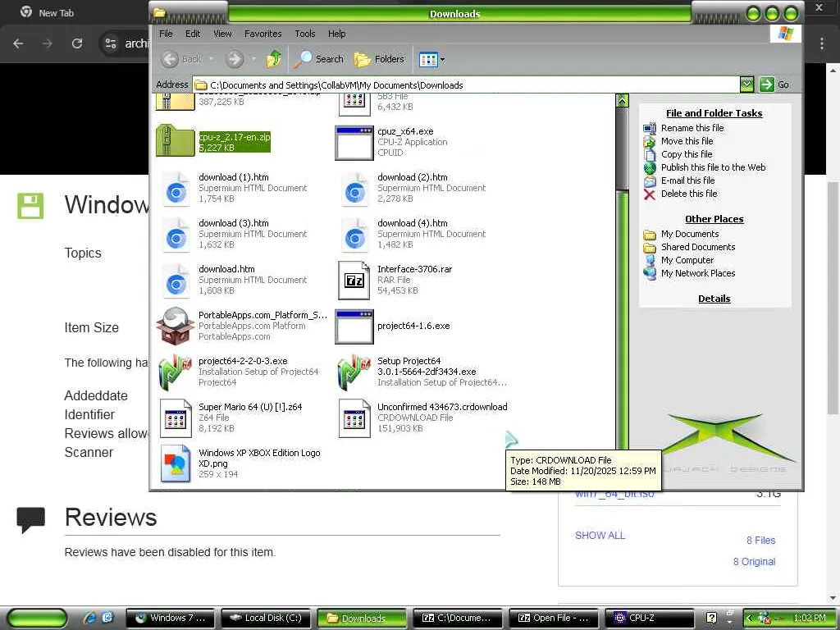Expand the Address bar dropdown
Screen dimensions: 840x630
click(x=746, y=84)
